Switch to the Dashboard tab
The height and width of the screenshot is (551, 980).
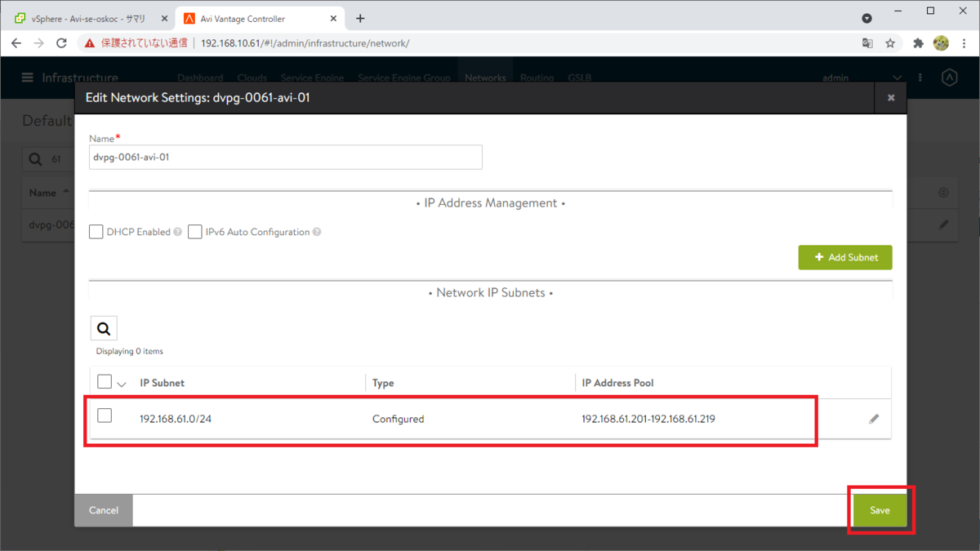(x=200, y=78)
